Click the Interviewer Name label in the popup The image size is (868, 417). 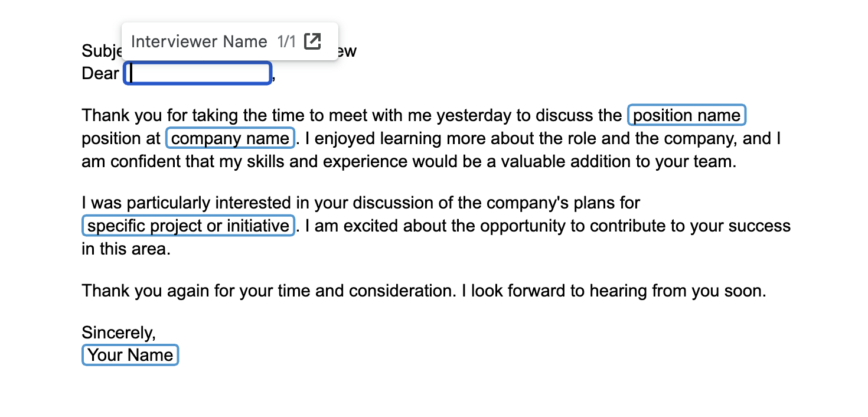pos(199,41)
